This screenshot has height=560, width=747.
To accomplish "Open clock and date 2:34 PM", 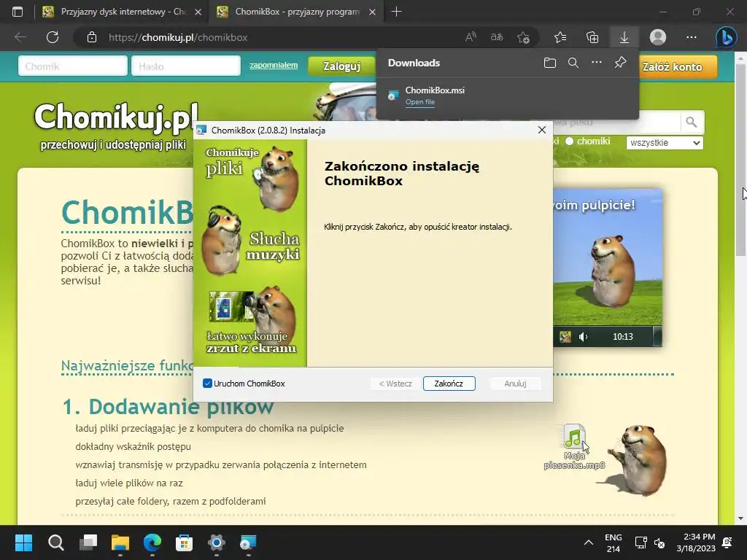I will click(695, 542).
